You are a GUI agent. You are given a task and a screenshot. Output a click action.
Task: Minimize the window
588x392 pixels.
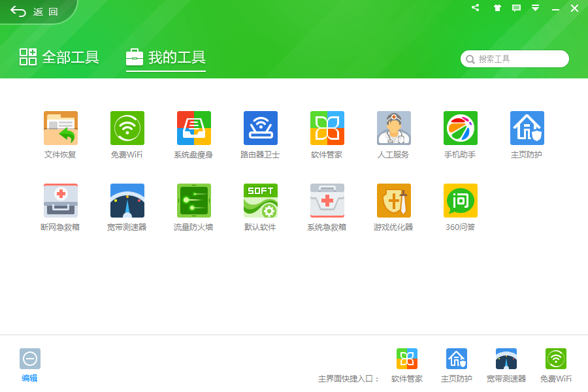pos(555,8)
